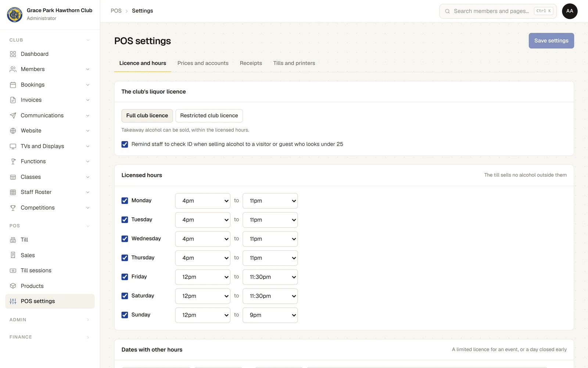Click the Invoices document icon
588x368 pixels.
pos(13,100)
